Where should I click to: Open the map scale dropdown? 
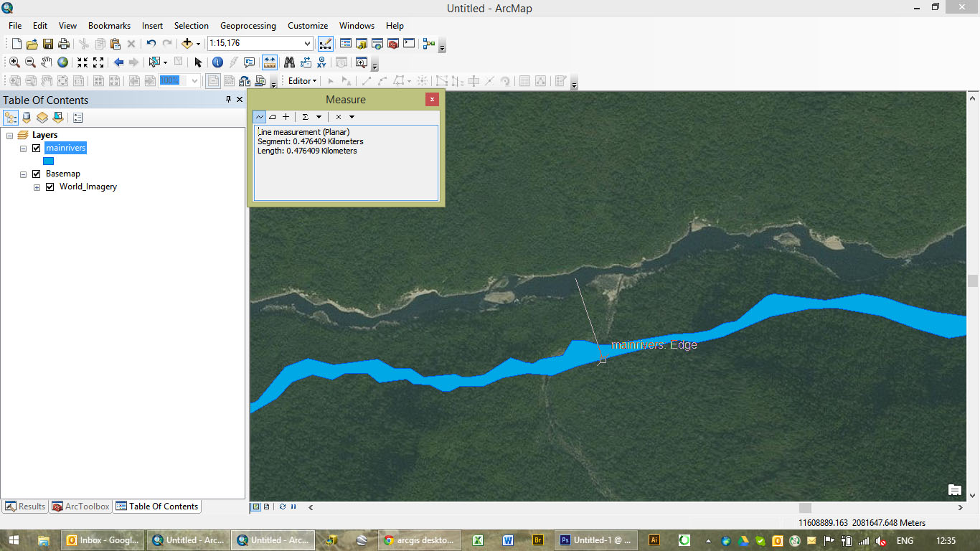308,44
